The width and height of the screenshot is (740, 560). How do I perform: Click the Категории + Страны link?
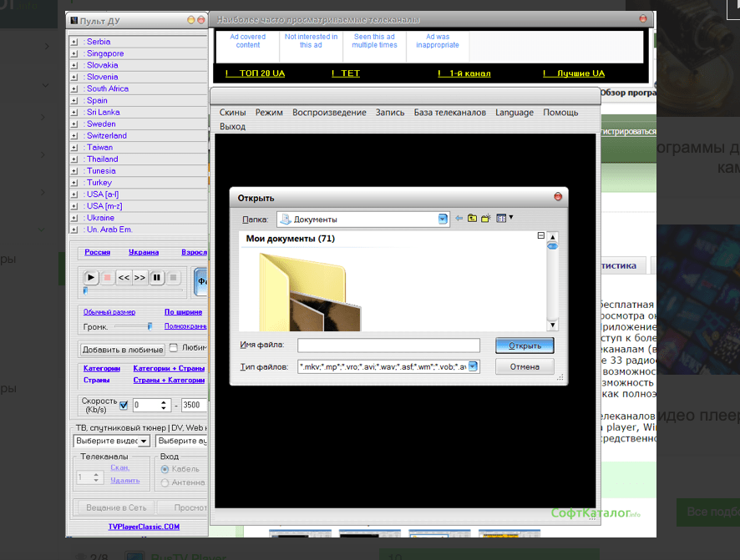click(169, 368)
